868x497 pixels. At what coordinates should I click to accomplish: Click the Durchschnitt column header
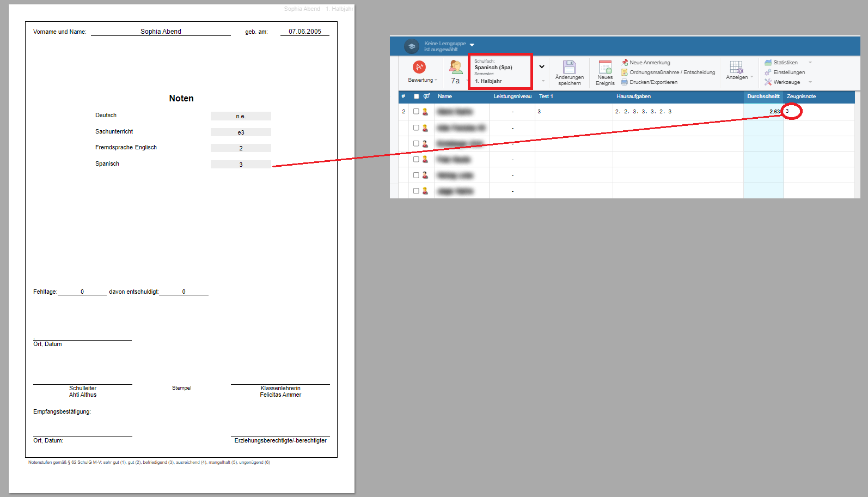tap(763, 96)
